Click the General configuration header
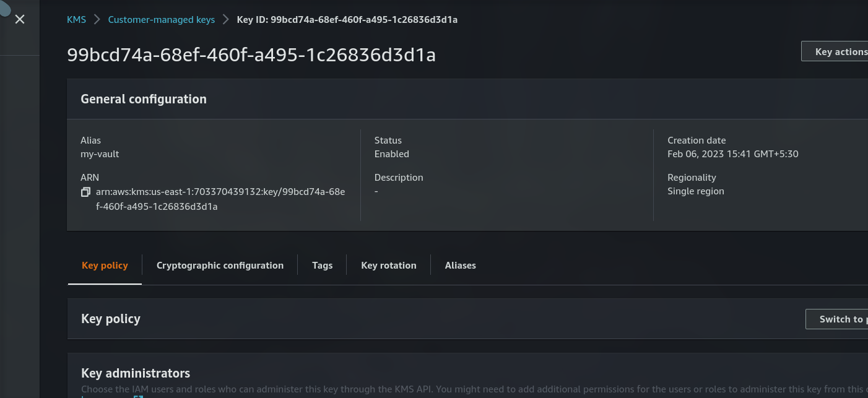Viewport: 868px width, 398px height. click(144, 99)
